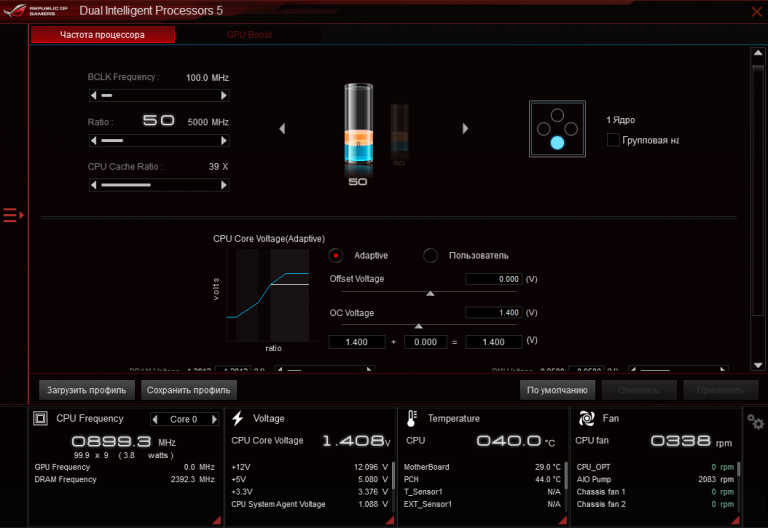Select the Adaptive voltage radio button
Viewport: 768px width, 528px height.
point(336,256)
